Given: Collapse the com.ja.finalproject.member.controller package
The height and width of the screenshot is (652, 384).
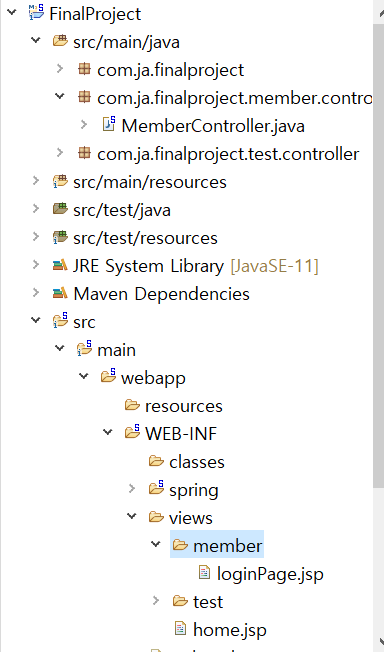Looking at the screenshot, I should tap(60, 97).
